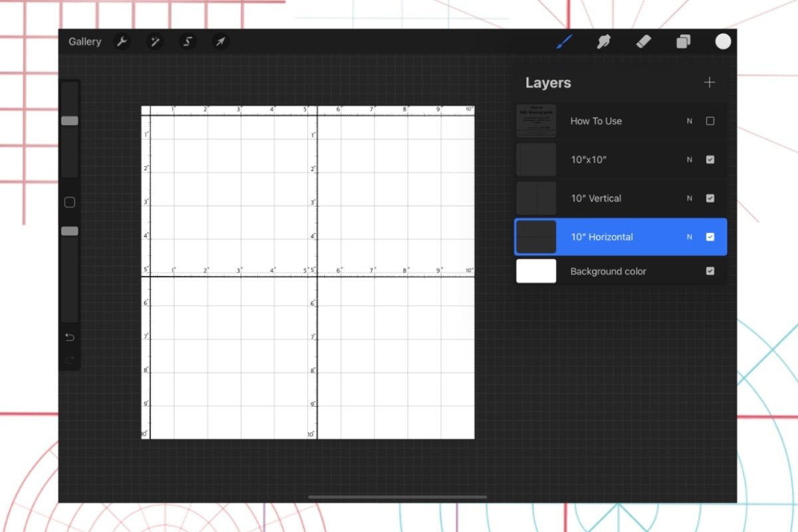
Task: Hide the 10"x10" layer
Action: 710,160
